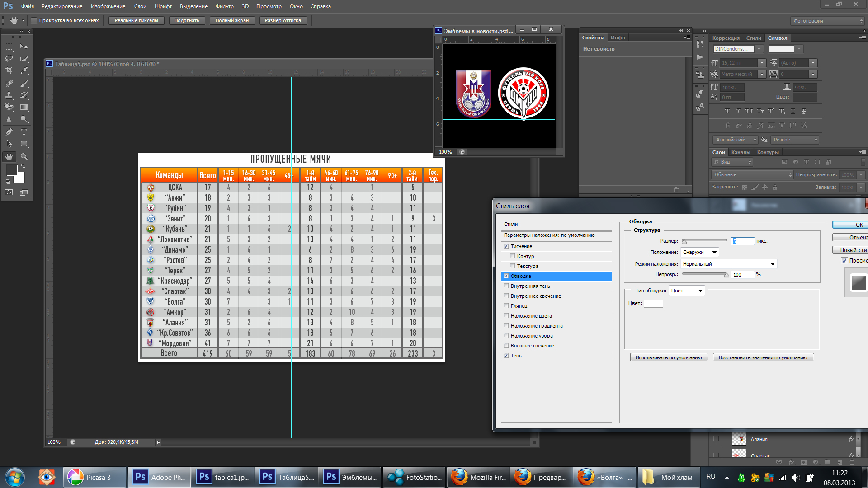Screen dimensions: 868x488
Task: Swap foreground and background colors
Action: point(23,166)
